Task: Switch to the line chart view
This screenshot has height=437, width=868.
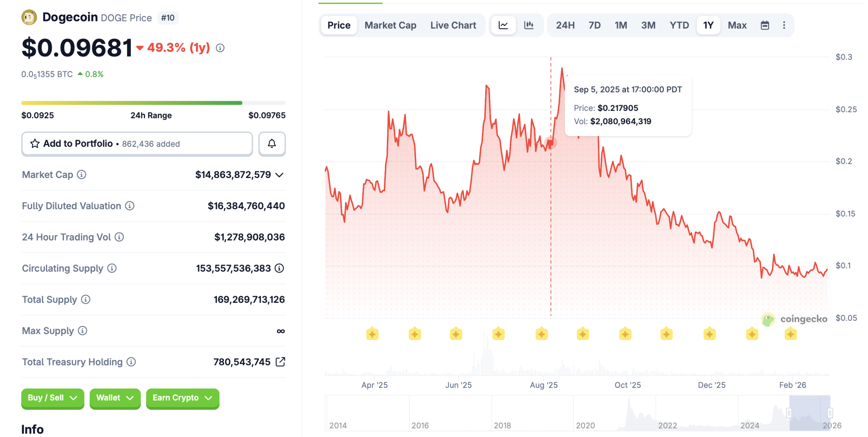Action: [x=503, y=25]
